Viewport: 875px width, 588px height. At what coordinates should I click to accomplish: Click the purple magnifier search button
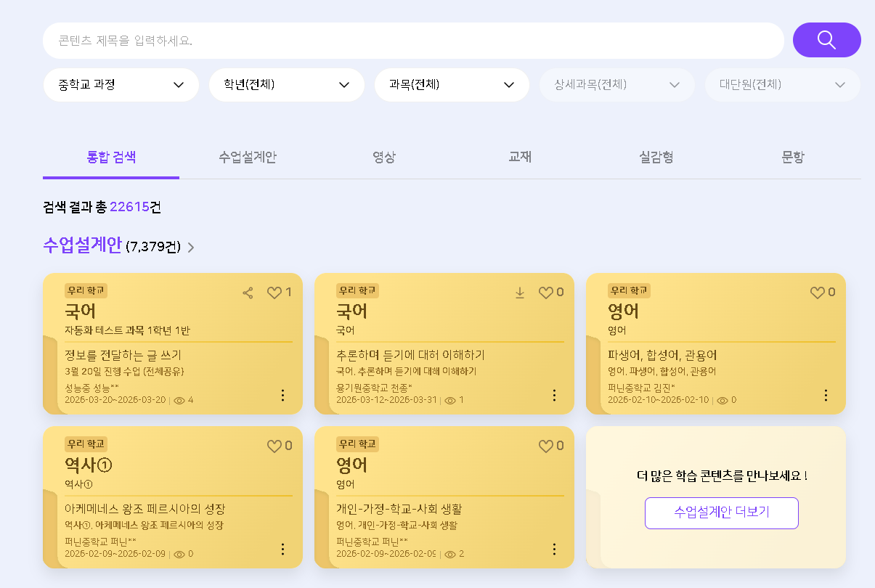(826, 40)
